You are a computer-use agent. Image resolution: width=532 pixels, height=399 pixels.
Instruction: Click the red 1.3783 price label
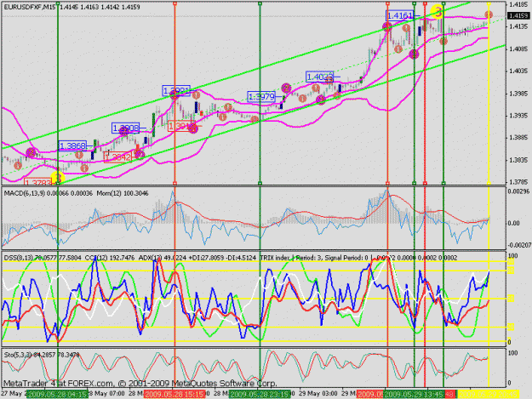pyautogui.click(x=38, y=182)
